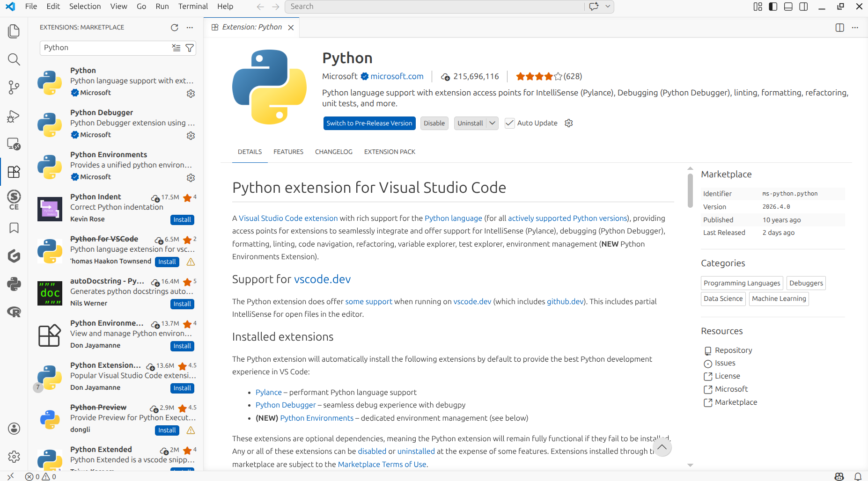Open the Manage gear in activity bar
This screenshot has height=481, width=868.
point(14,456)
